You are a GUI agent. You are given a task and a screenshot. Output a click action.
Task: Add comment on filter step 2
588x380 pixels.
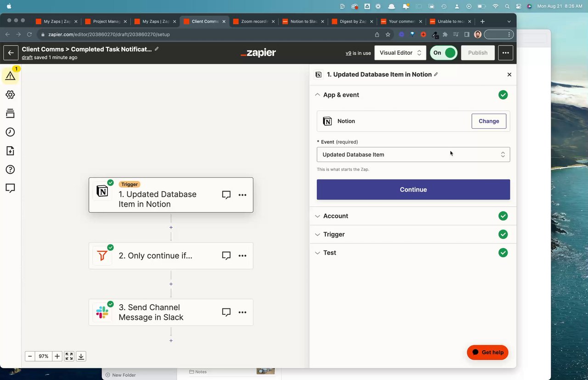pos(226,255)
